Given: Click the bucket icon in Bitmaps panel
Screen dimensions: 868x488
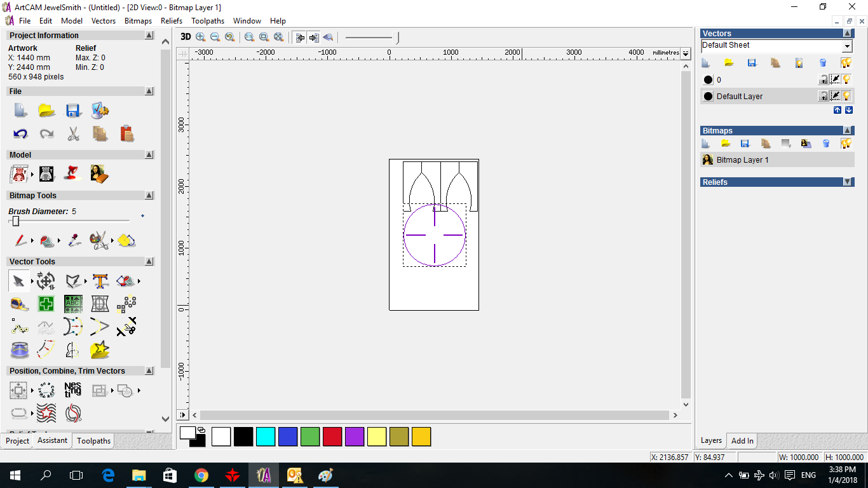Looking at the screenshot, I should pos(825,144).
